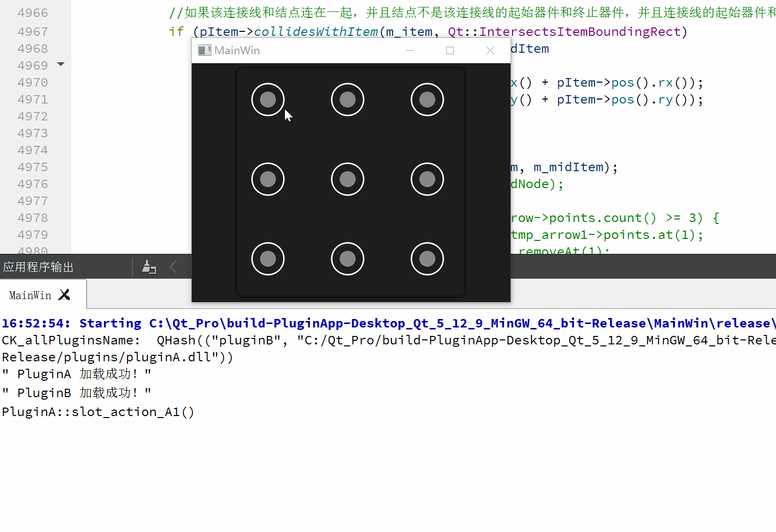Clear application output with broom icon

tap(149, 267)
